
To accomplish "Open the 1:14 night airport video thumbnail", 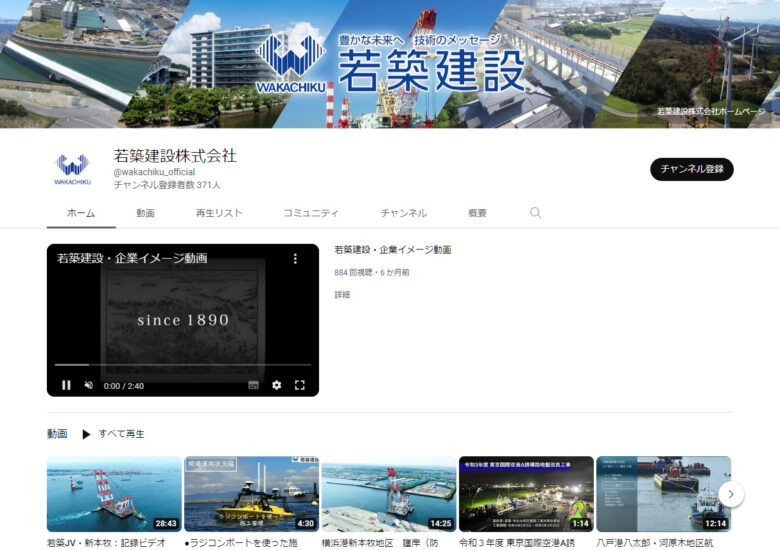I will (x=526, y=494).
